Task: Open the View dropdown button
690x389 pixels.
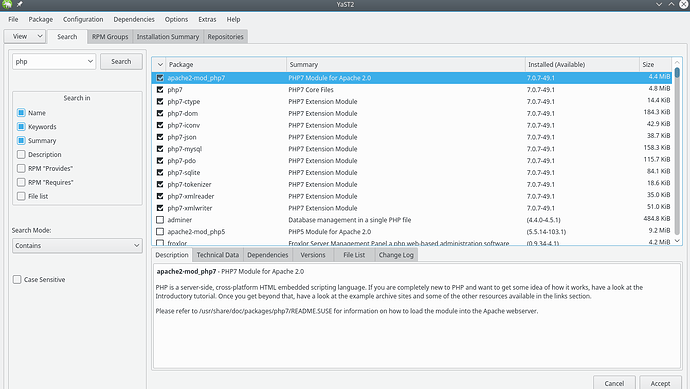Action: pos(25,37)
